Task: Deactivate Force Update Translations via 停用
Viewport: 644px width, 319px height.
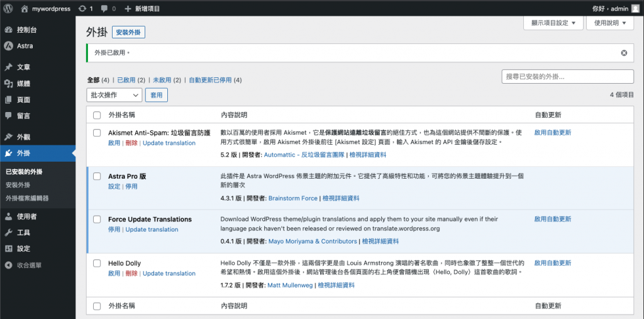Action: click(x=114, y=230)
